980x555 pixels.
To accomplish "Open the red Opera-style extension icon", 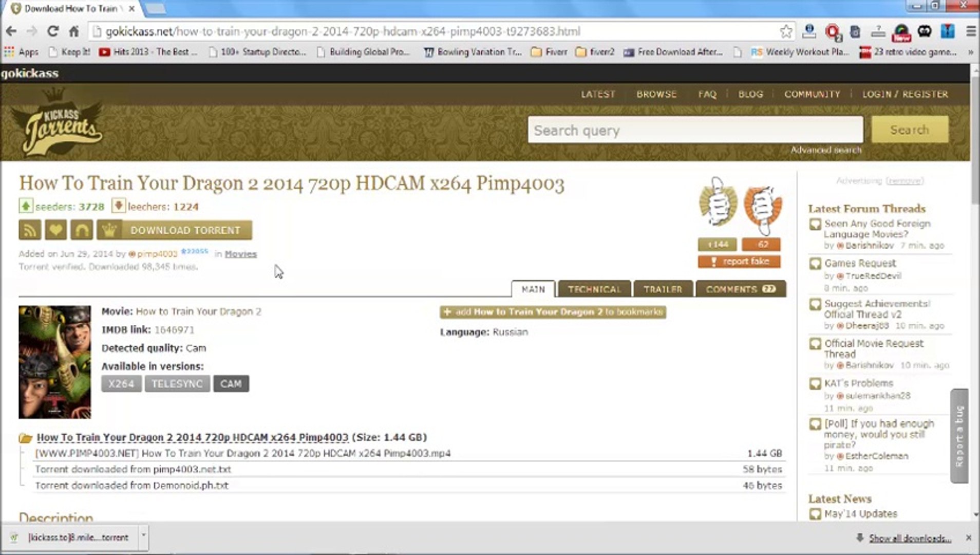I will [x=832, y=32].
